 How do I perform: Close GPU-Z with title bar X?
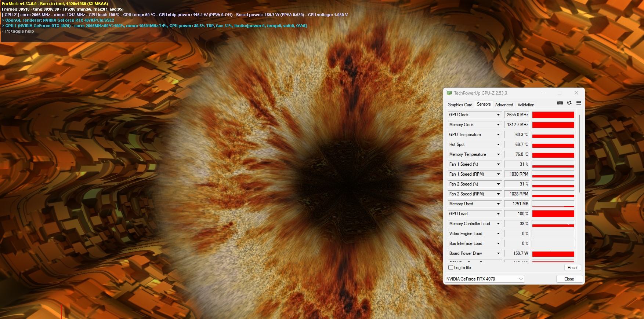(x=576, y=93)
